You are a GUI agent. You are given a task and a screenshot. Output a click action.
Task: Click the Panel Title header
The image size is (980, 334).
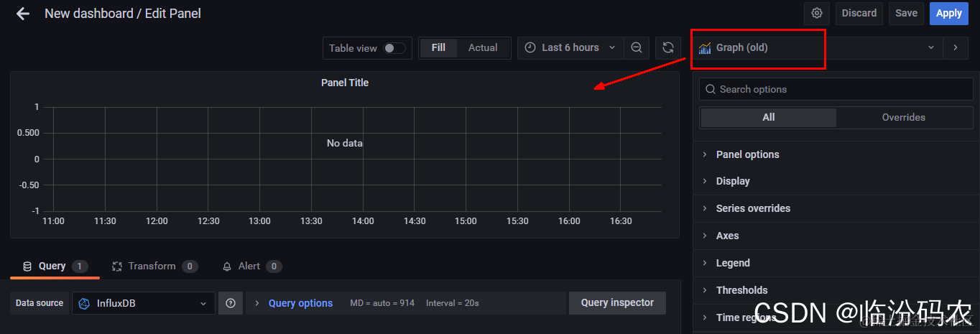click(345, 83)
